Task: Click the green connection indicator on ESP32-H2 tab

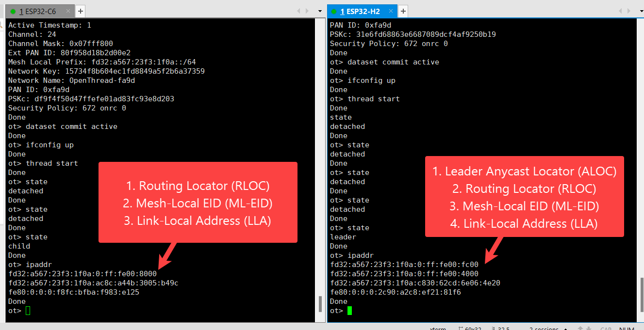Action: click(334, 11)
